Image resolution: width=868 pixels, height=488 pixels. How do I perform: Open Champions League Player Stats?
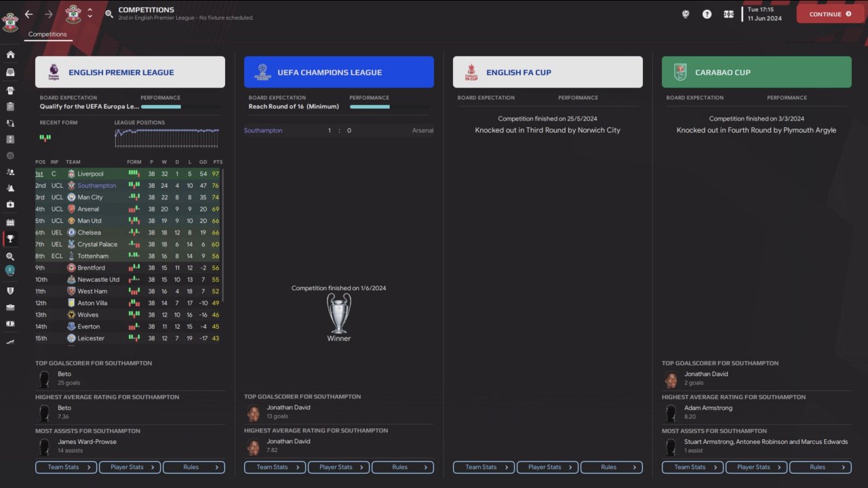click(339, 467)
